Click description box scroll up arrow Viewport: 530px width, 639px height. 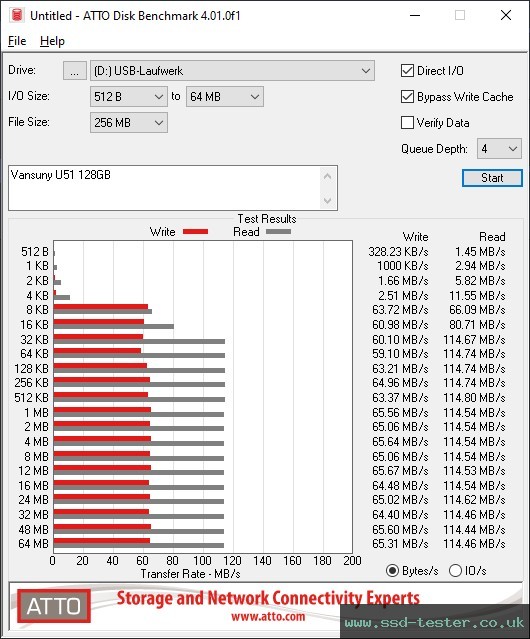328,176
